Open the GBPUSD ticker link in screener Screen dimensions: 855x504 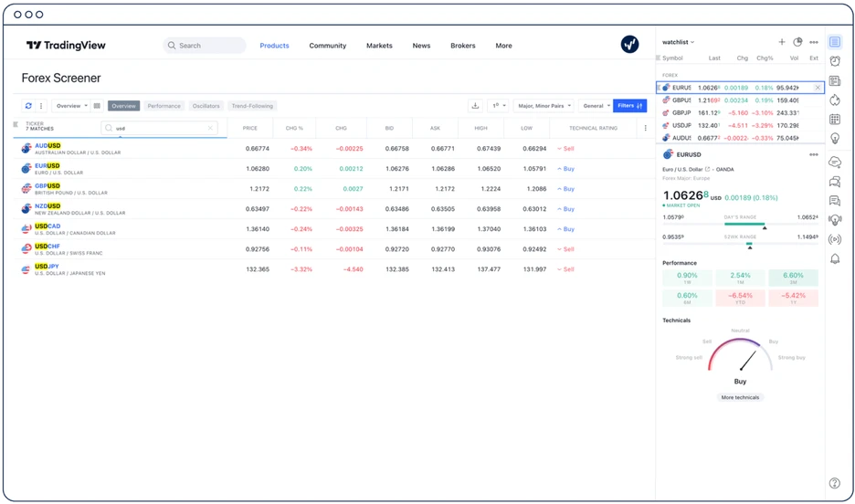(47, 185)
